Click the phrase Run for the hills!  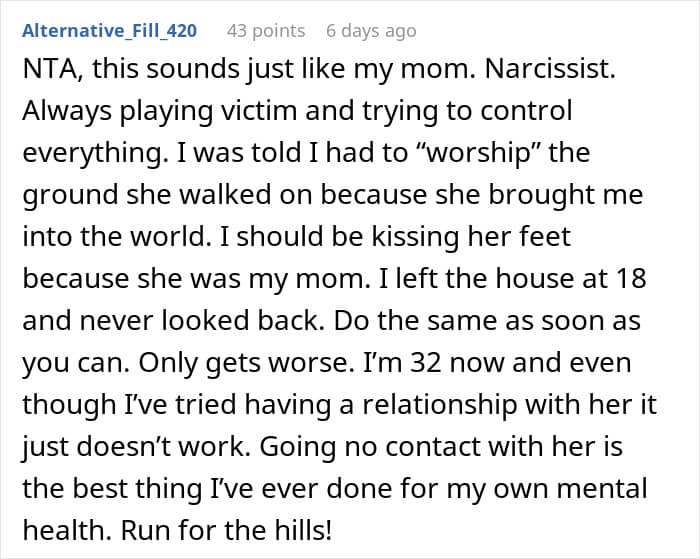click(x=226, y=530)
